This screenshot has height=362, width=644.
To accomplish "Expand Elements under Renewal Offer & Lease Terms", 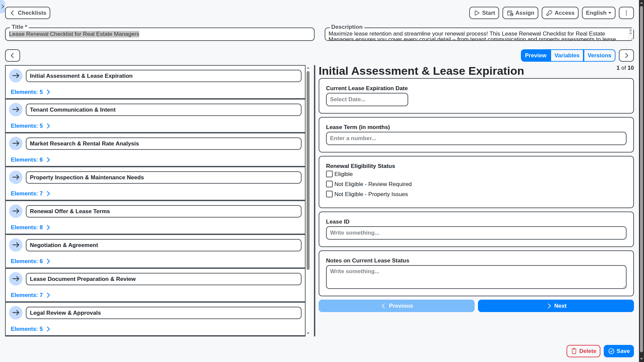I will pyautogui.click(x=30, y=227).
